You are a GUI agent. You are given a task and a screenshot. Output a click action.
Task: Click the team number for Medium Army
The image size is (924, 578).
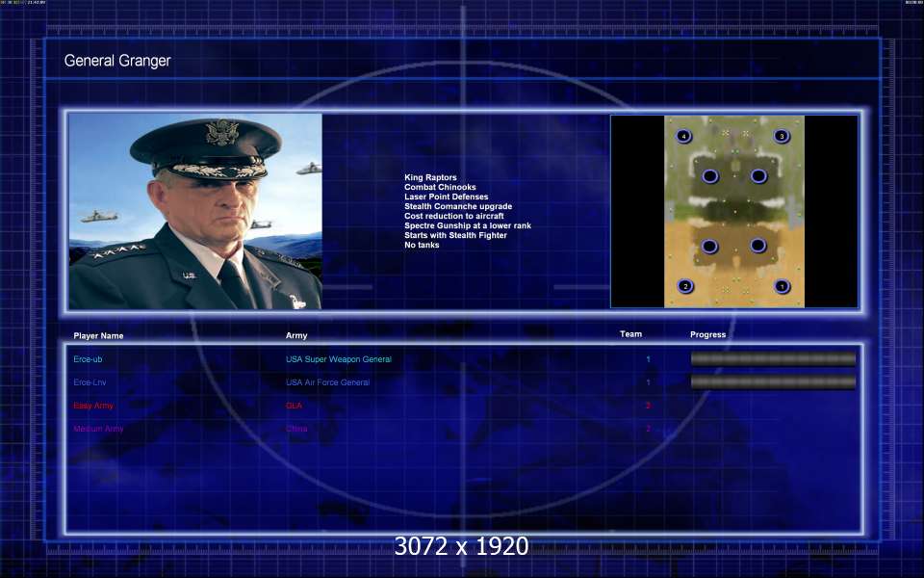point(648,429)
